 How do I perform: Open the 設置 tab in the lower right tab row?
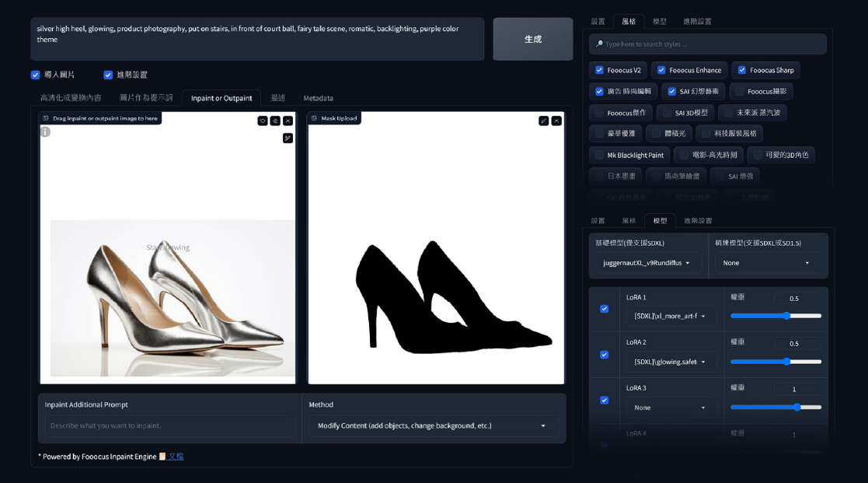tap(598, 220)
